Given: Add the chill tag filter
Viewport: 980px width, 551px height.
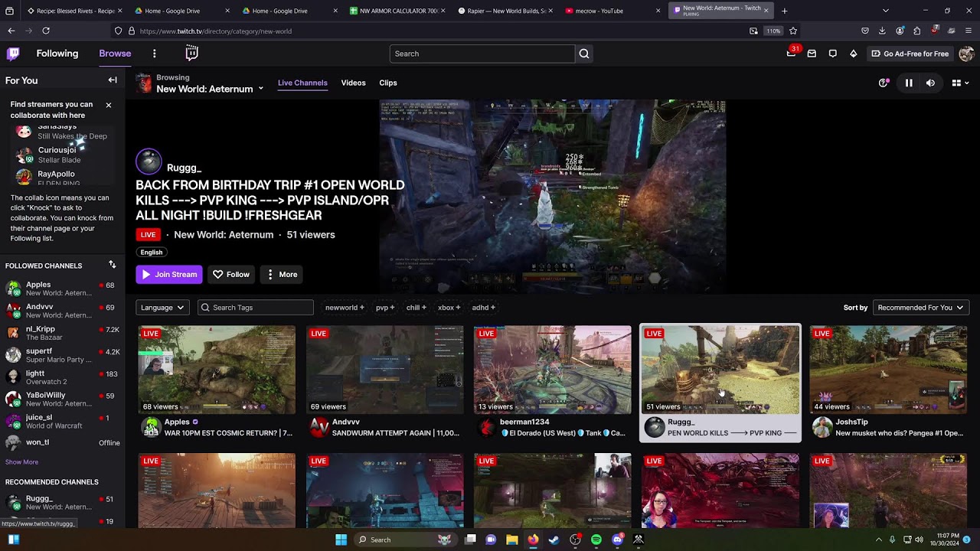Looking at the screenshot, I should point(416,308).
